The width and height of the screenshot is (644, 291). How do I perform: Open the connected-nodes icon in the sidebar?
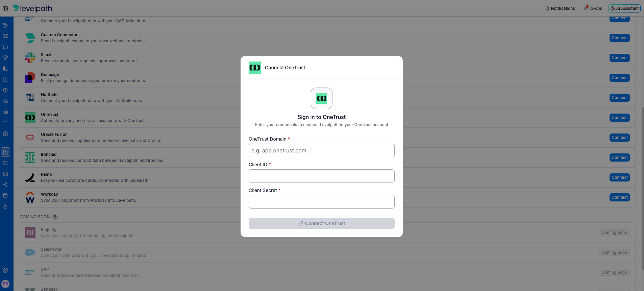point(5,36)
